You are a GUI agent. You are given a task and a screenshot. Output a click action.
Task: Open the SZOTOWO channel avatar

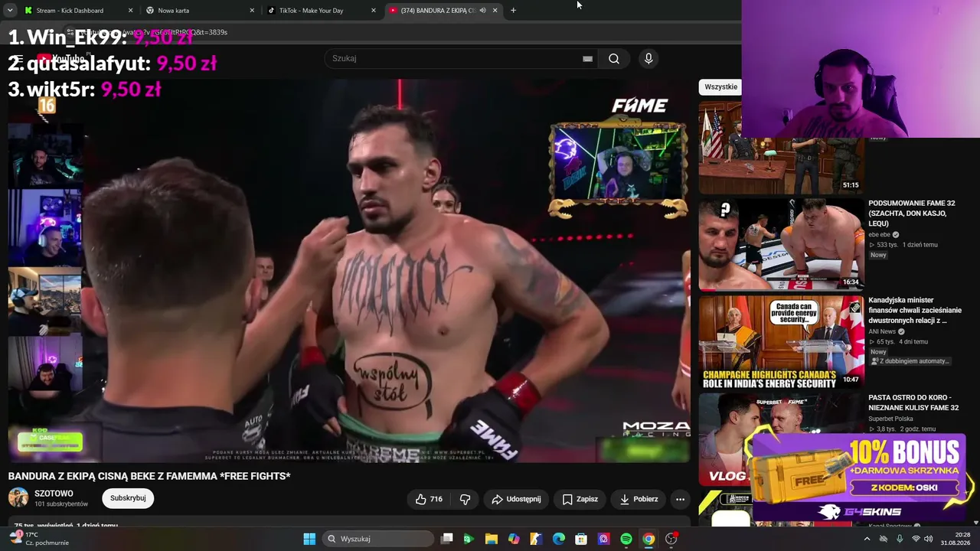18,498
